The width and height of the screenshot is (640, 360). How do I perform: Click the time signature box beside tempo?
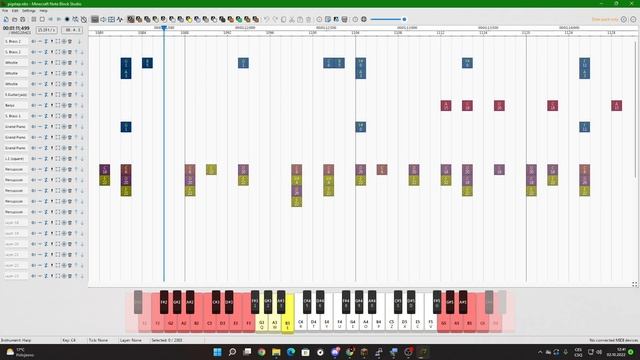pos(72,30)
